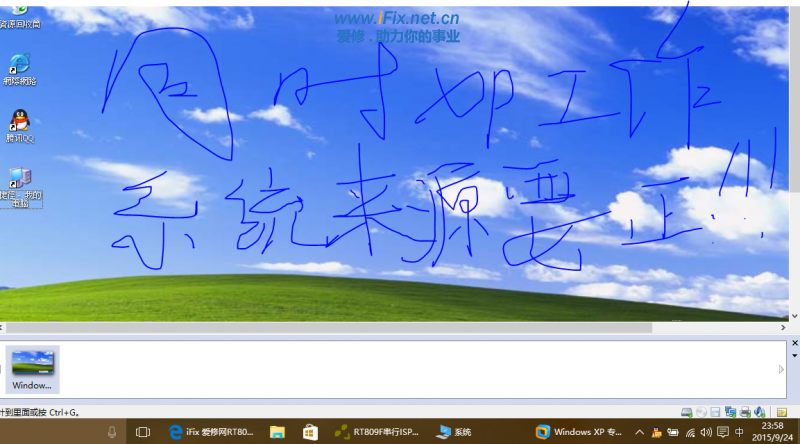
Task: Click the CD/DVD drive status icon
Action: pyautogui.click(x=702, y=412)
